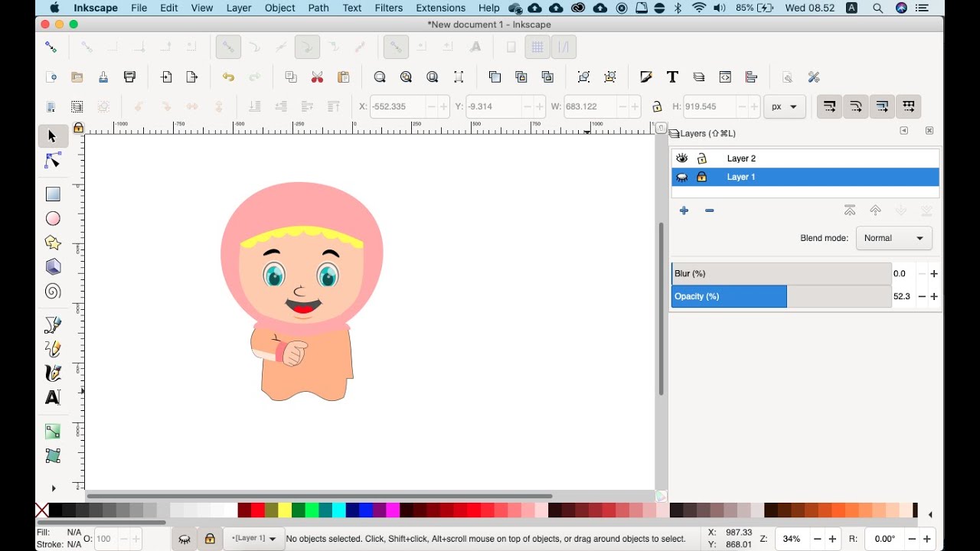Decrease the Blur percent with minus
Viewport: 980px width, 551px height.
point(922,273)
